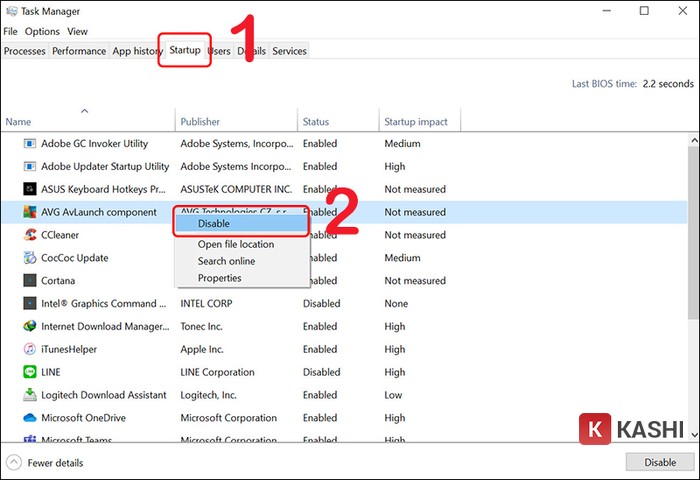Click Disabled status in Intel Graphics row
This screenshot has width=700, height=480.
tap(321, 304)
